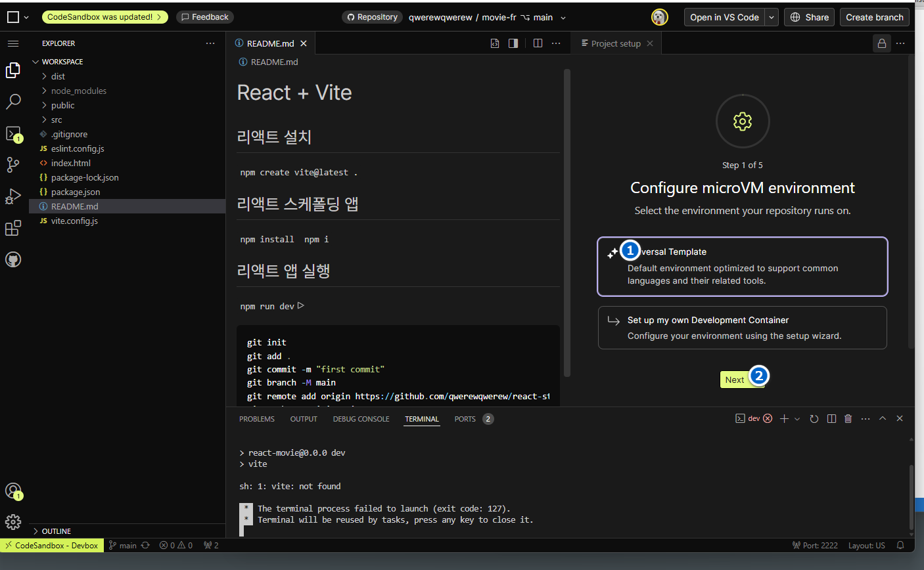Open the Search view in activity bar

pos(13,101)
